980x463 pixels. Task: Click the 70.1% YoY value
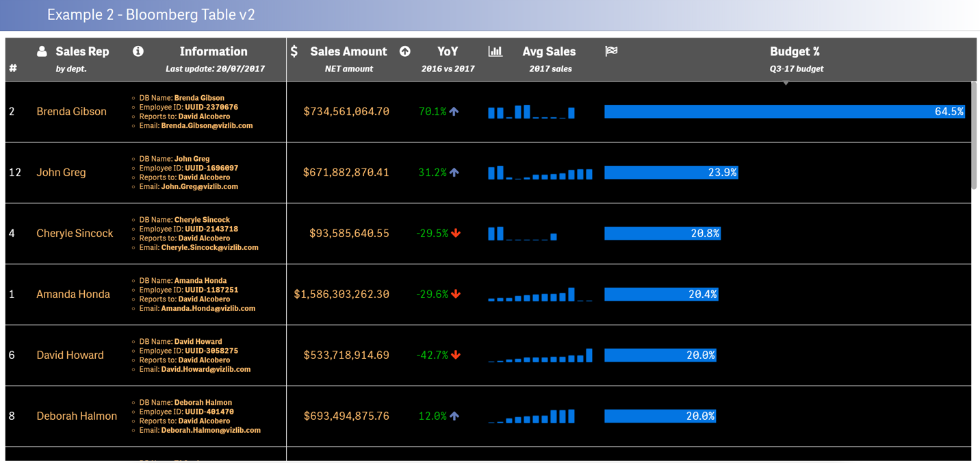(433, 112)
